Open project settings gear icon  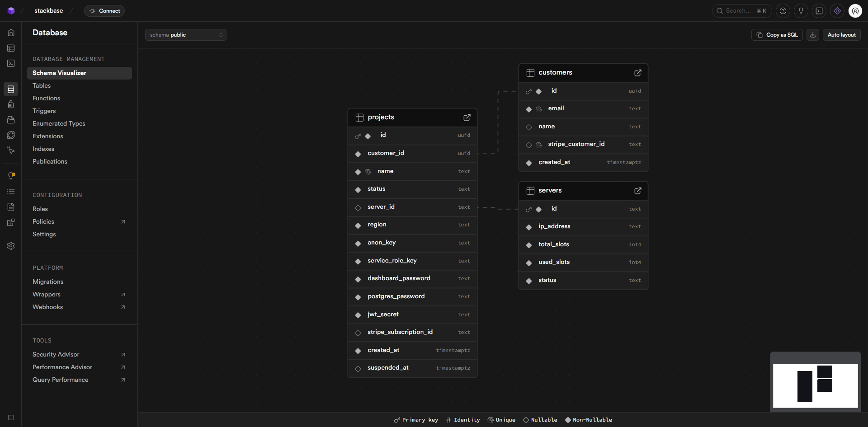pyautogui.click(x=11, y=246)
